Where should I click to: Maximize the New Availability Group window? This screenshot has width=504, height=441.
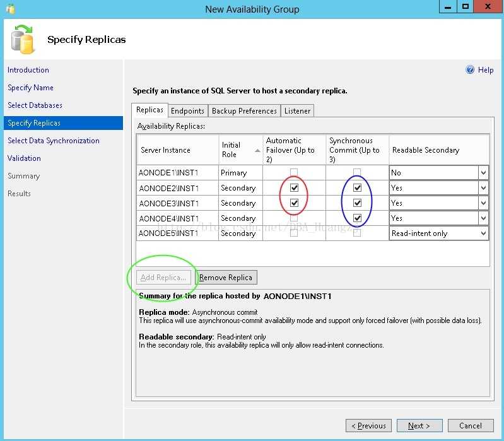[465, 7]
